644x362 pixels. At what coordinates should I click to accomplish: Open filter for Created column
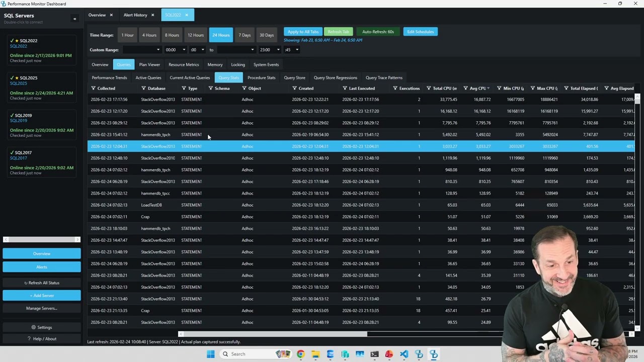pyautogui.click(x=294, y=88)
